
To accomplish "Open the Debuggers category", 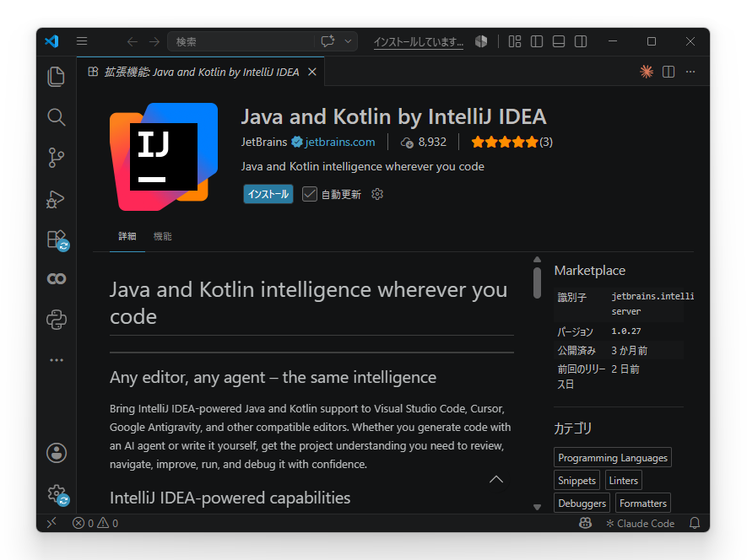I will click(582, 503).
